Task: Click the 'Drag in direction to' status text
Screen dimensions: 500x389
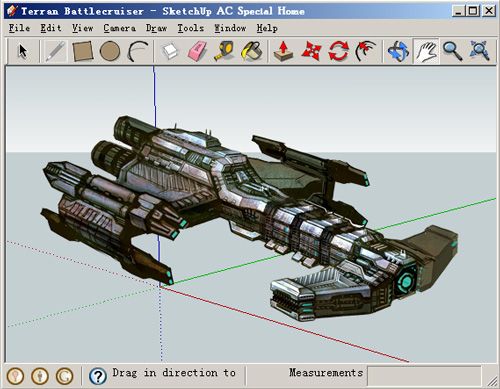Action: (174, 373)
